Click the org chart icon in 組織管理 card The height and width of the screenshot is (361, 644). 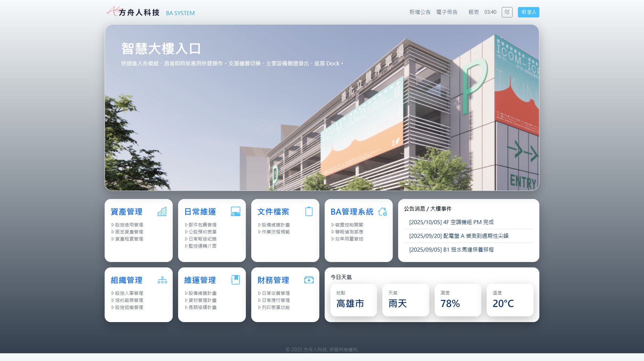(162, 280)
